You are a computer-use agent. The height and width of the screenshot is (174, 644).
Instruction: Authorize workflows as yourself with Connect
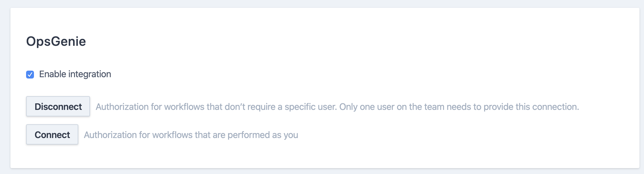(x=52, y=134)
